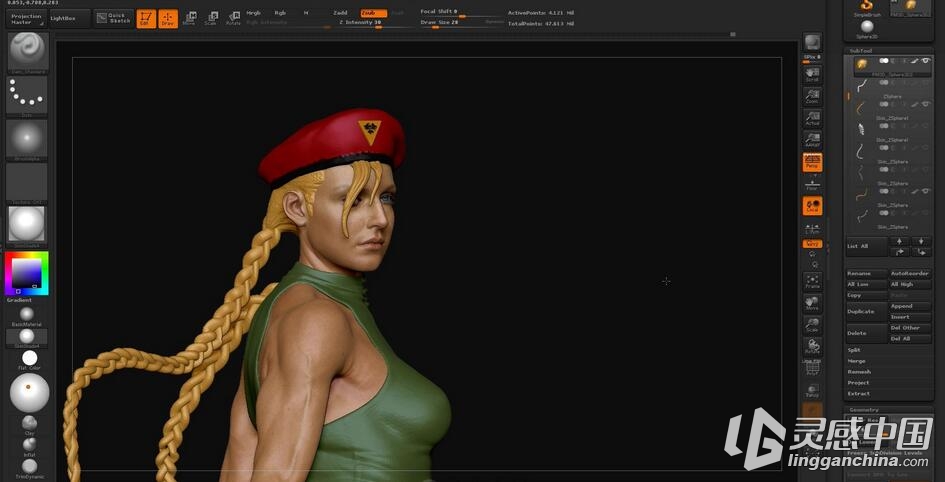This screenshot has height=482, width=945.
Task: Set canvas to Actual size
Action: 812,118
